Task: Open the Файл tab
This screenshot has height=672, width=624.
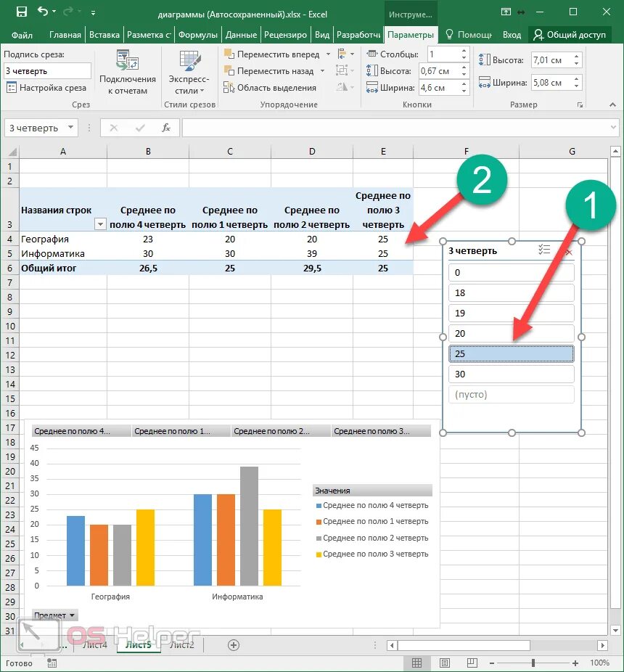Action: click(x=22, y=35)
